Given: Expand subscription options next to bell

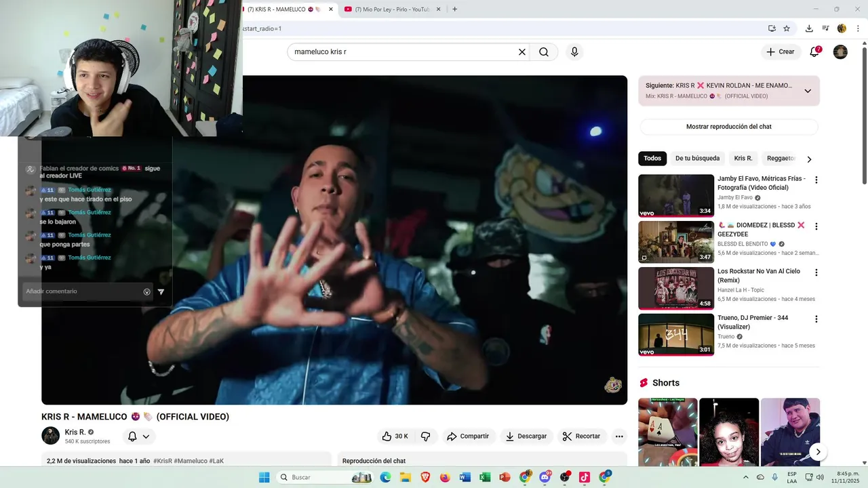Looking at the screenshot, I should (146, 436).
